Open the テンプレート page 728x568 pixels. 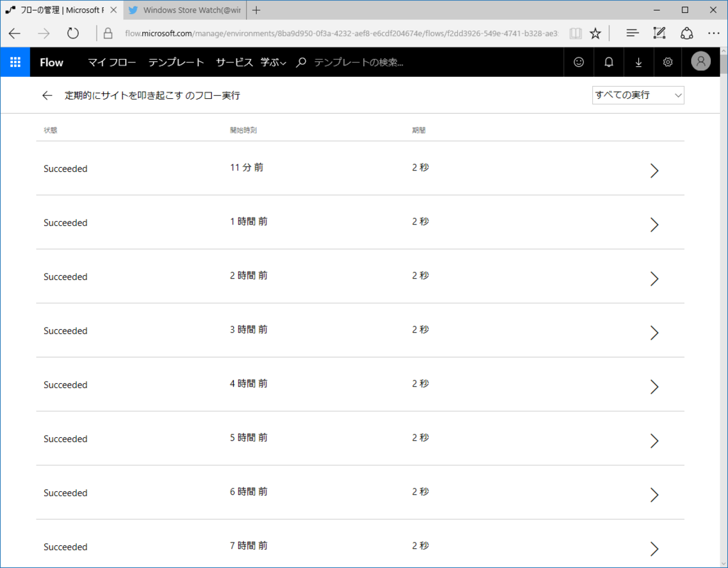[176, 63]
